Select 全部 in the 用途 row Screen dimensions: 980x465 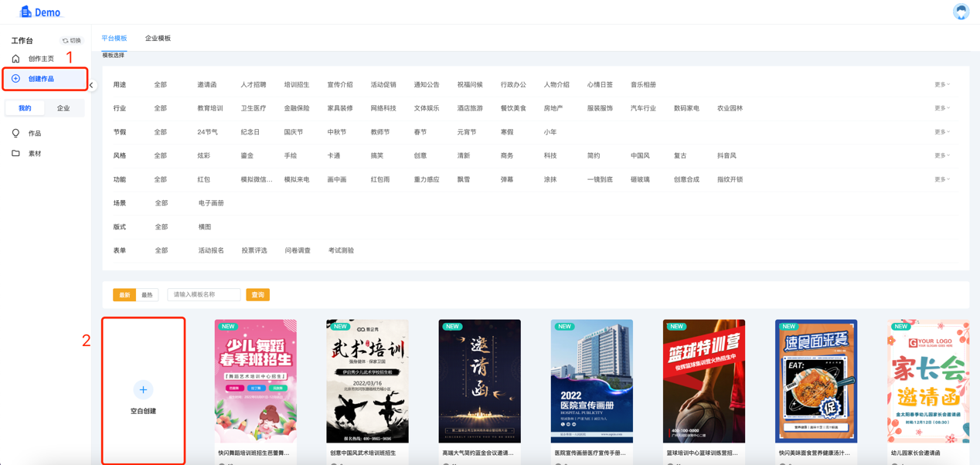pyautogui.click(x=160, y=85)
